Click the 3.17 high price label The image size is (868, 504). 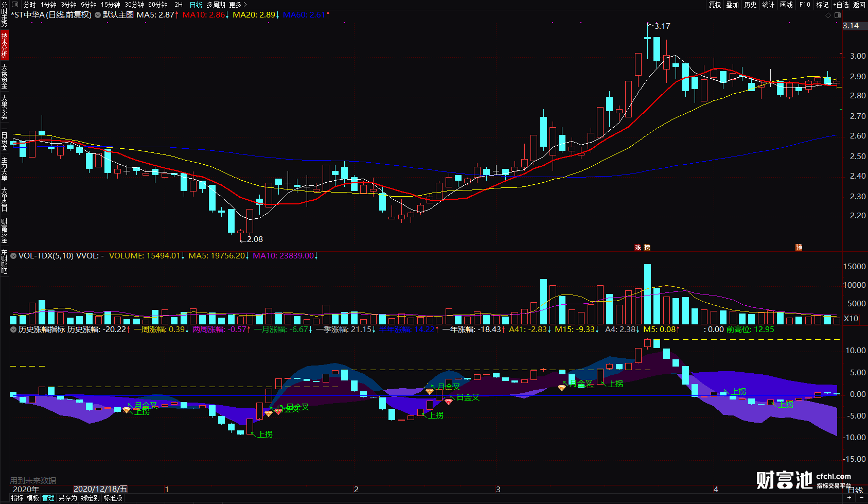pos(662,26)
